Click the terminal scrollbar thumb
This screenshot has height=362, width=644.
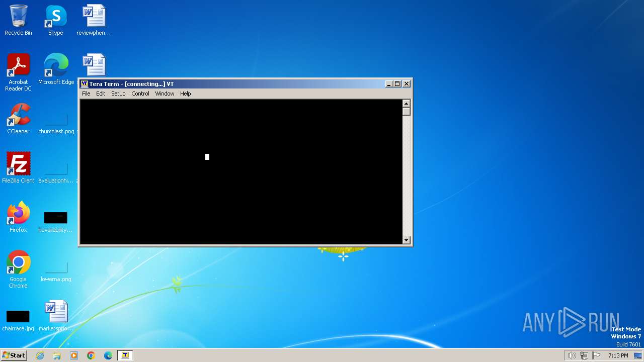[x=407, y=112]
